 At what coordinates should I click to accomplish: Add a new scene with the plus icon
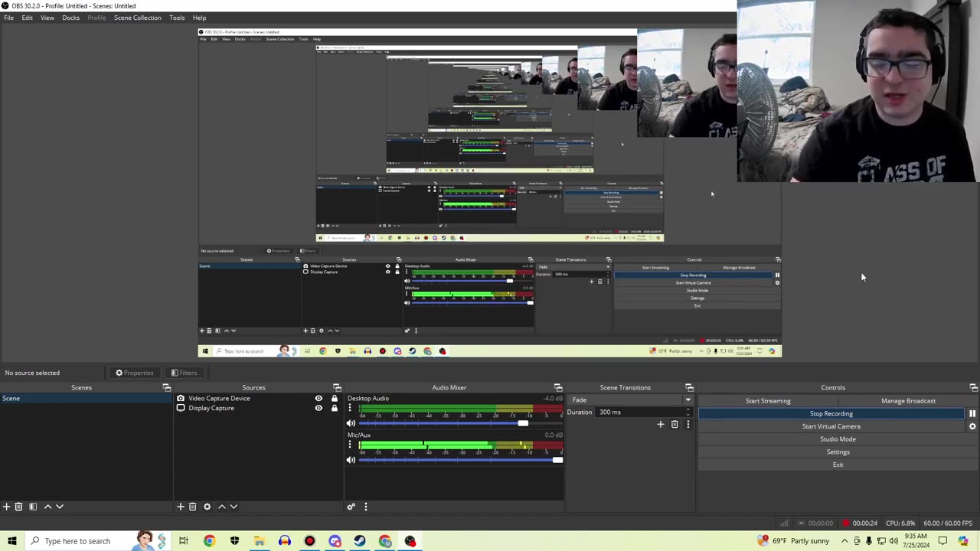[6, 507]
